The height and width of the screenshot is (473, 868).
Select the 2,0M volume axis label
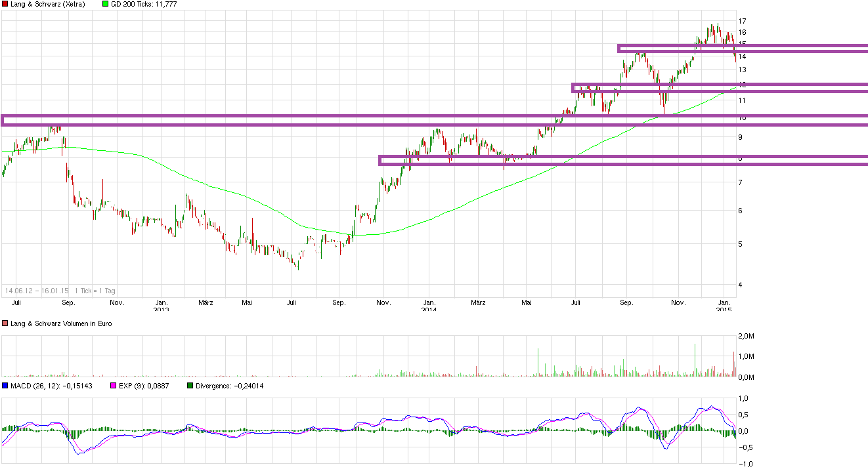[x=747, y=337]
